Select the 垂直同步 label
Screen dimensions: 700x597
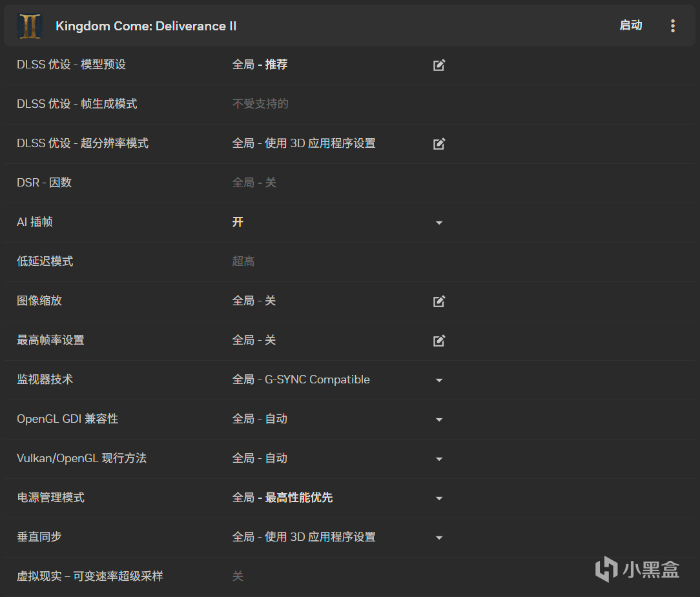coord(39,537)
